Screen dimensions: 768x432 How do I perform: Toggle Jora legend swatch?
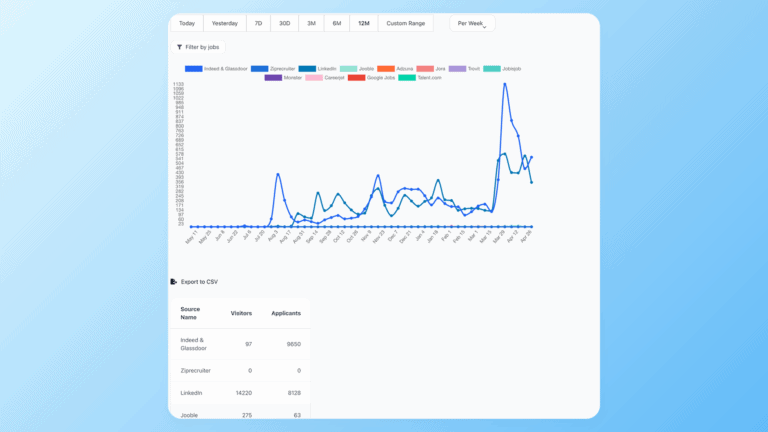click(x=425, y=69)
